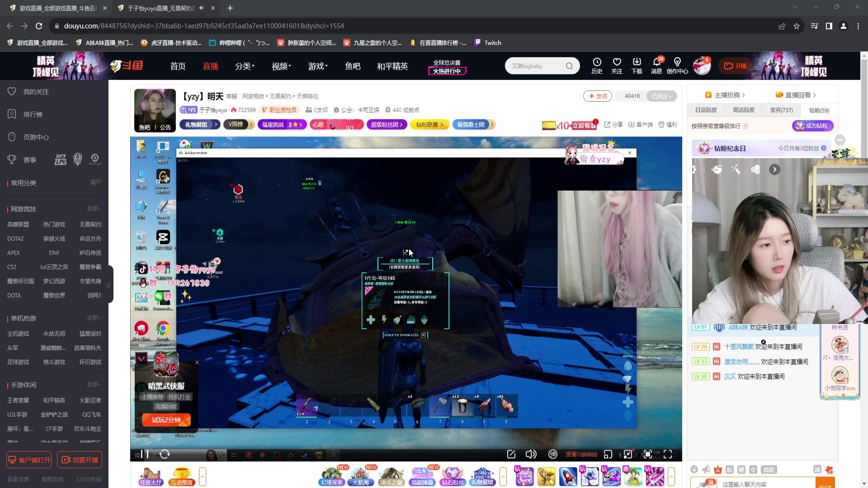
Task: Open the 鱼吧 navigation item
Action: pyautogui.click(x=353, y=66)
